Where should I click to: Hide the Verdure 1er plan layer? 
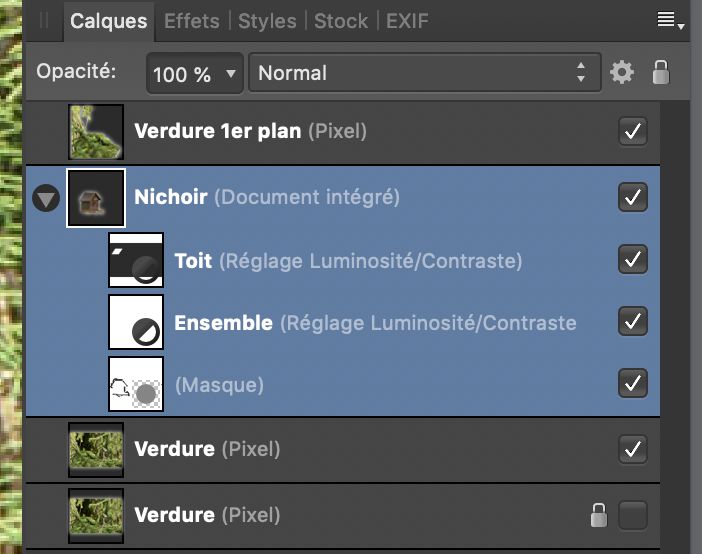pyautogui.click(x=633, y=131)
